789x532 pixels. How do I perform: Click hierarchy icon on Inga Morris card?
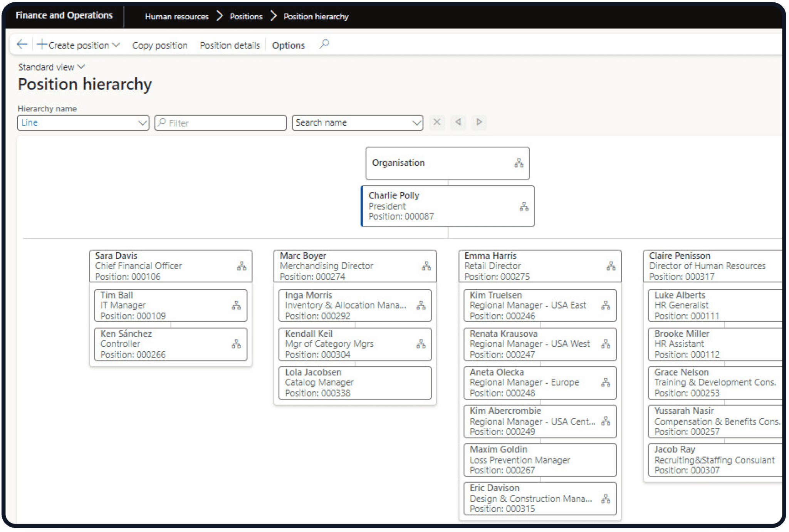[421, 305]
